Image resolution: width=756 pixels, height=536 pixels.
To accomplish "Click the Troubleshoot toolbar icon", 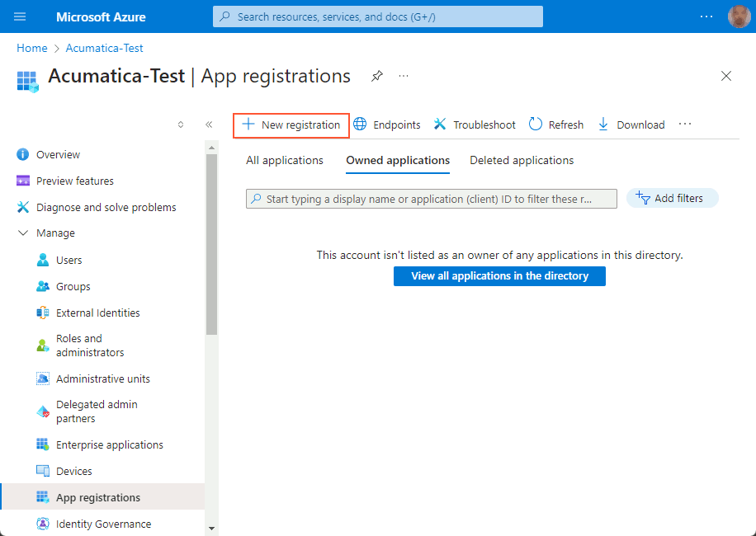I will [x=441, y=125].
